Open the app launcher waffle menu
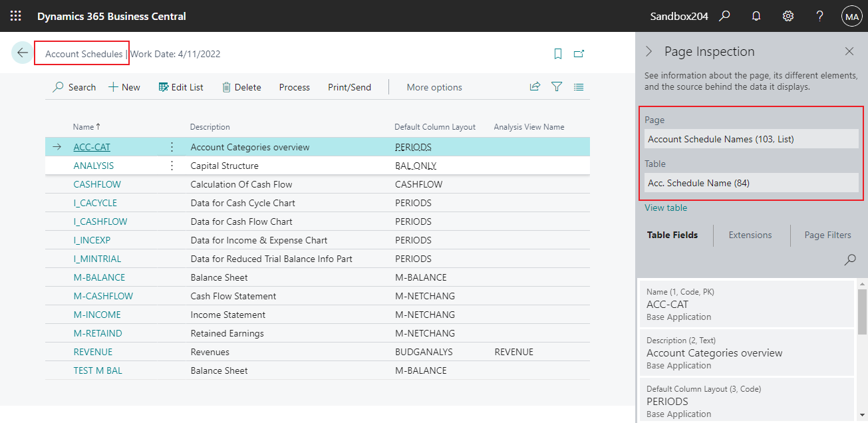Image resolution: width=868 pixels, height=423 pixels. click(x=16, y=16)
